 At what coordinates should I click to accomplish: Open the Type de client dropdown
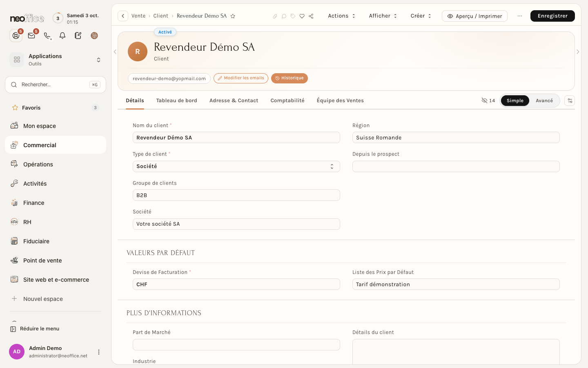tap(236, 166)
